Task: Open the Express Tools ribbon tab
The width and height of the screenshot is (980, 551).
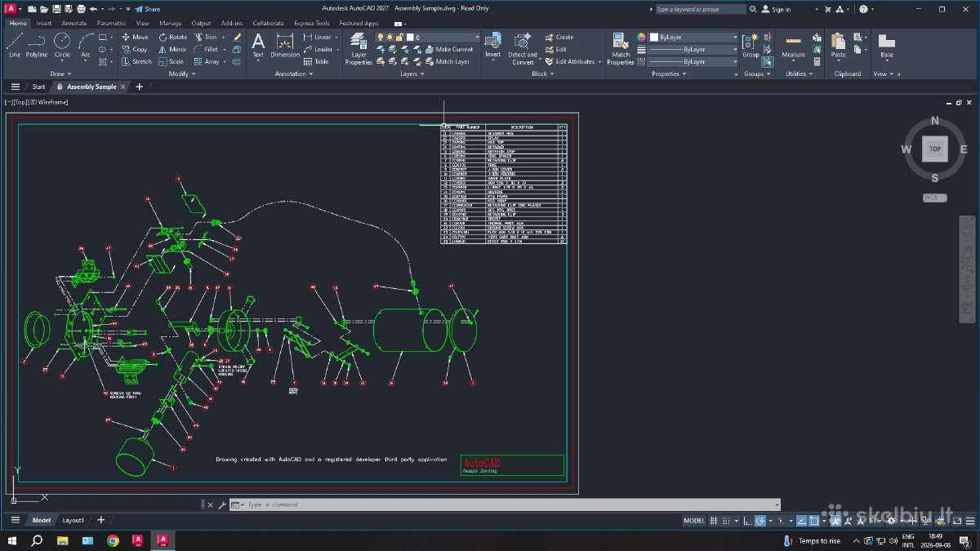Action: [312, 23]
